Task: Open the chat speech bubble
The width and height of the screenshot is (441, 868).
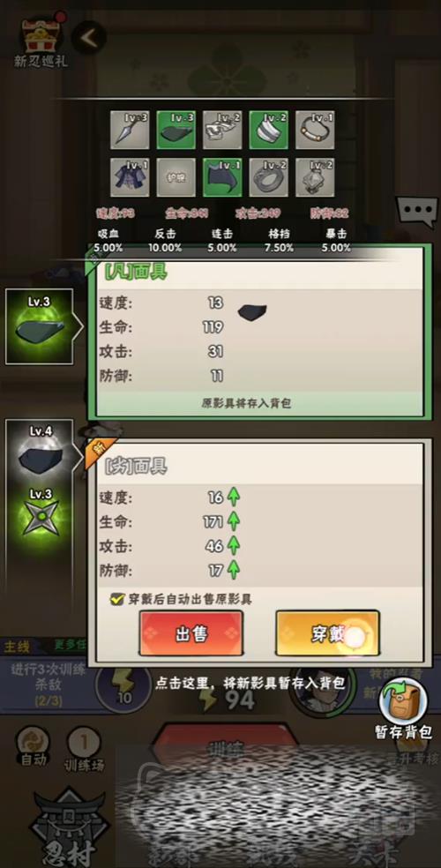Action: 416,212
